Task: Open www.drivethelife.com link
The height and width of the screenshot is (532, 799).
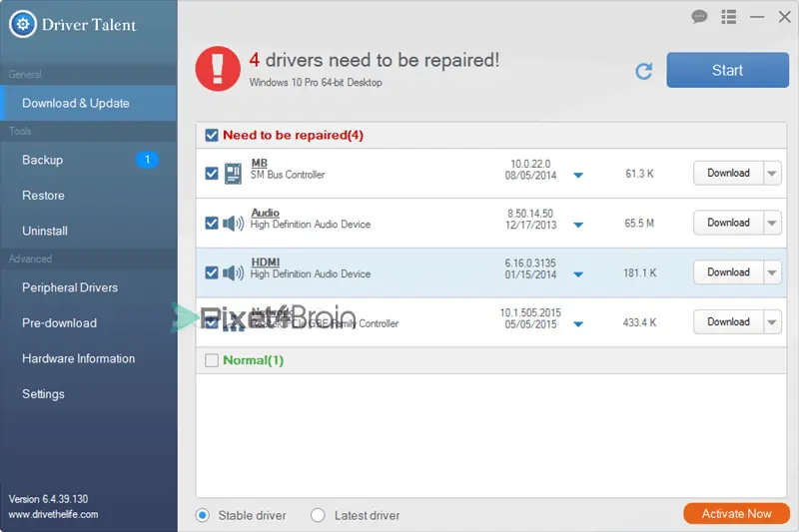Action: tap(54, 514)
